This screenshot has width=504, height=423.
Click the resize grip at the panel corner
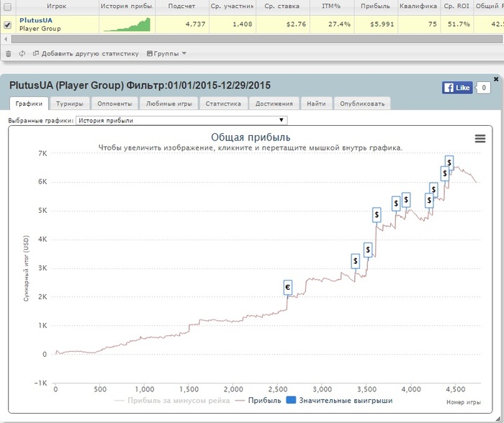tap(498, 419)
